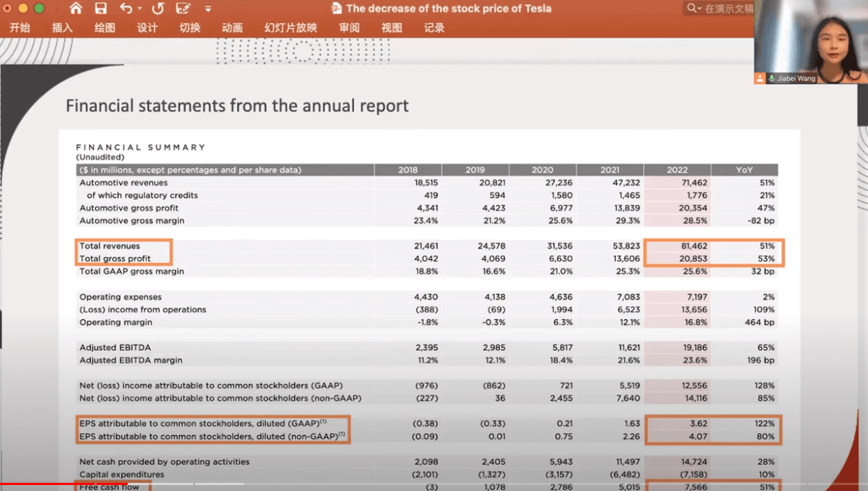The image size is (868, 491).
Task: Click the YoY operating margin value 464 bp
Action: pos(760,322)
